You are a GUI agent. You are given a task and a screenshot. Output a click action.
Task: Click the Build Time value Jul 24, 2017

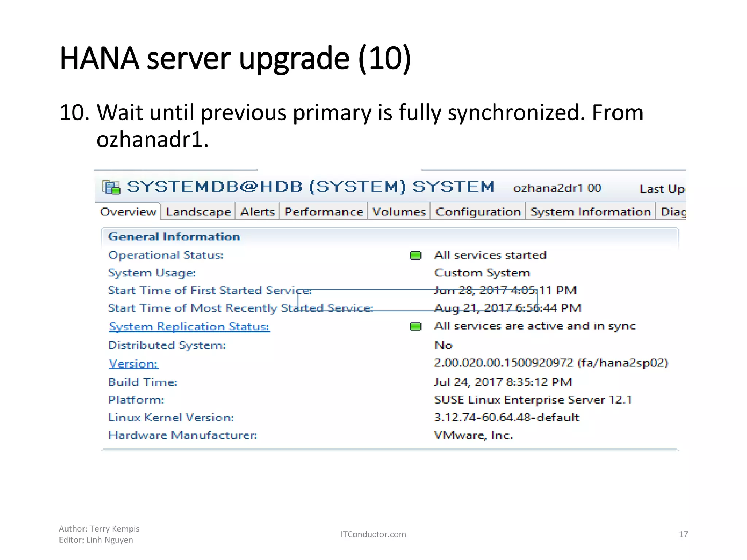click(x=503, y=382)
